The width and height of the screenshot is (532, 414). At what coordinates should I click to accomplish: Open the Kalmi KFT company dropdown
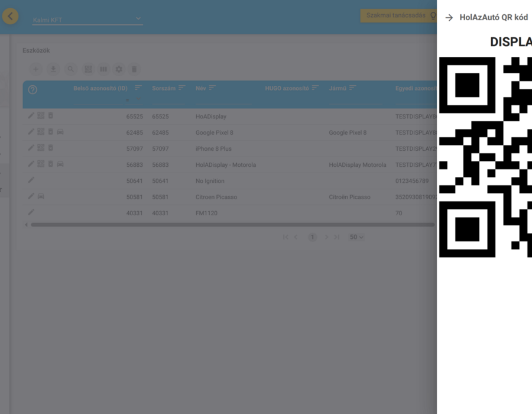87,20
